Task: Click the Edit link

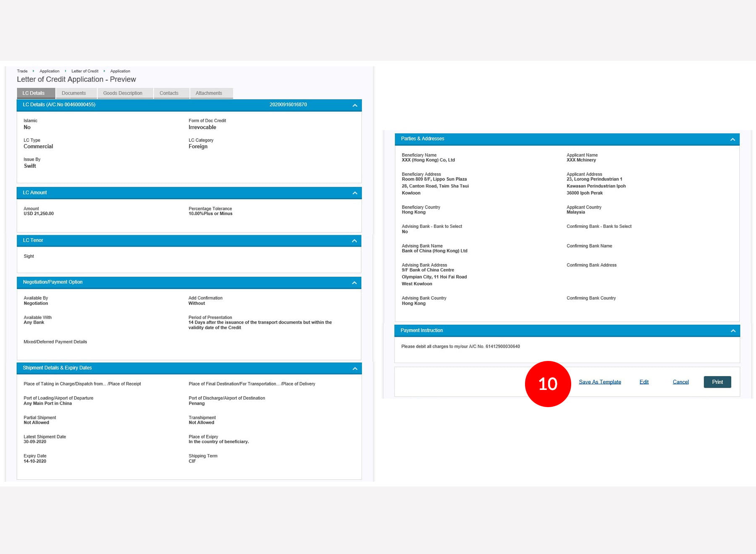Action: point(644,382)
